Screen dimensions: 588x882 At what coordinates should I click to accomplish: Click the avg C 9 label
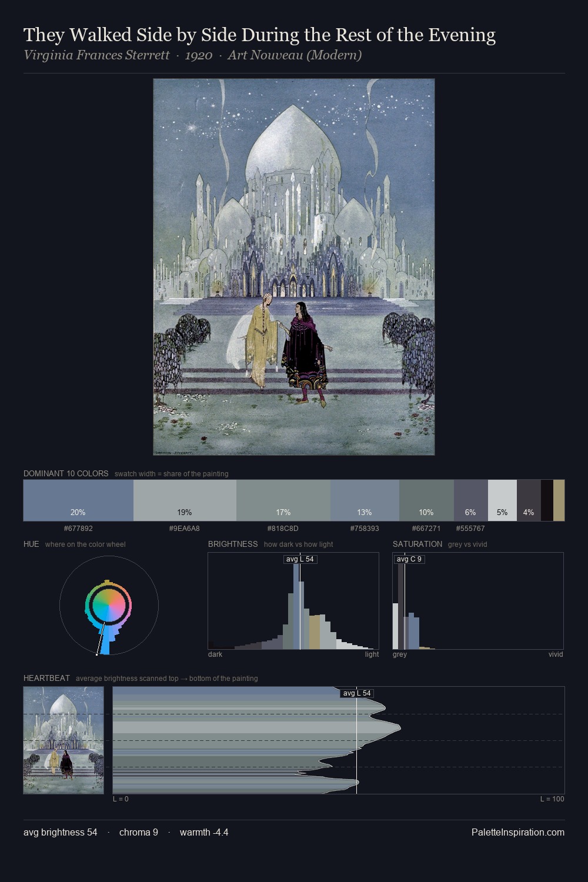(x=409, y=559)
